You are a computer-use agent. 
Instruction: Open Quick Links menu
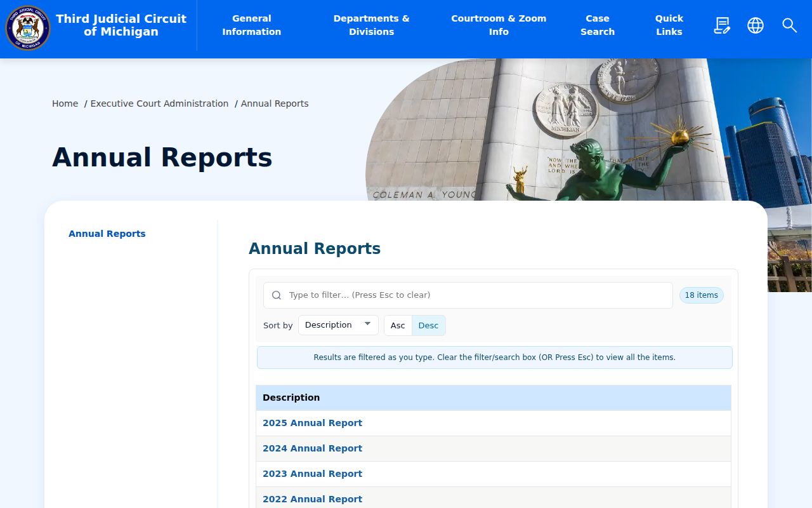pyautogui.click(x=669, y=25)
